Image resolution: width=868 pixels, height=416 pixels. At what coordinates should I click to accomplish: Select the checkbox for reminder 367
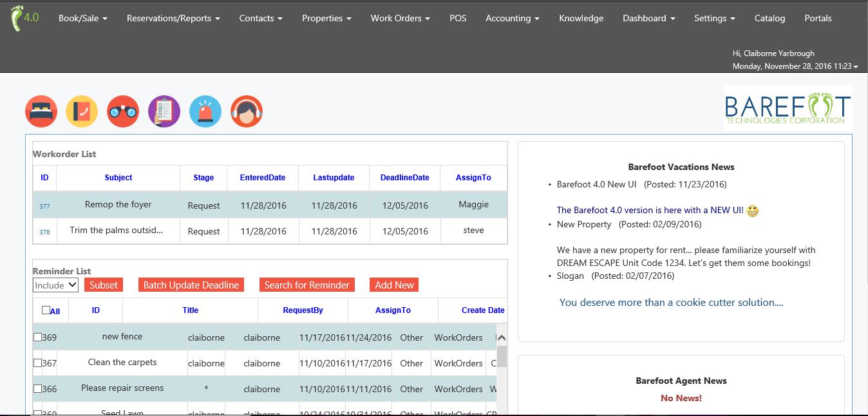[x=37, y=363]
